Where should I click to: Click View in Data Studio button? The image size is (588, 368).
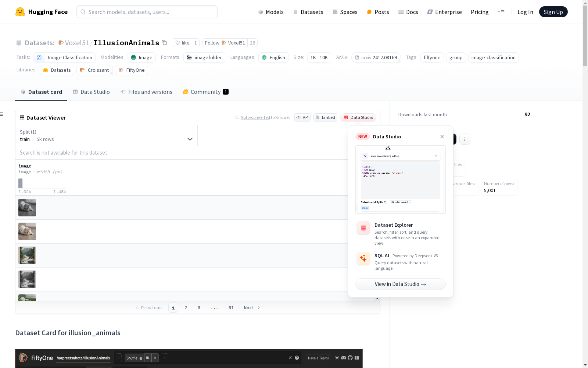click(x=401, y=284)
